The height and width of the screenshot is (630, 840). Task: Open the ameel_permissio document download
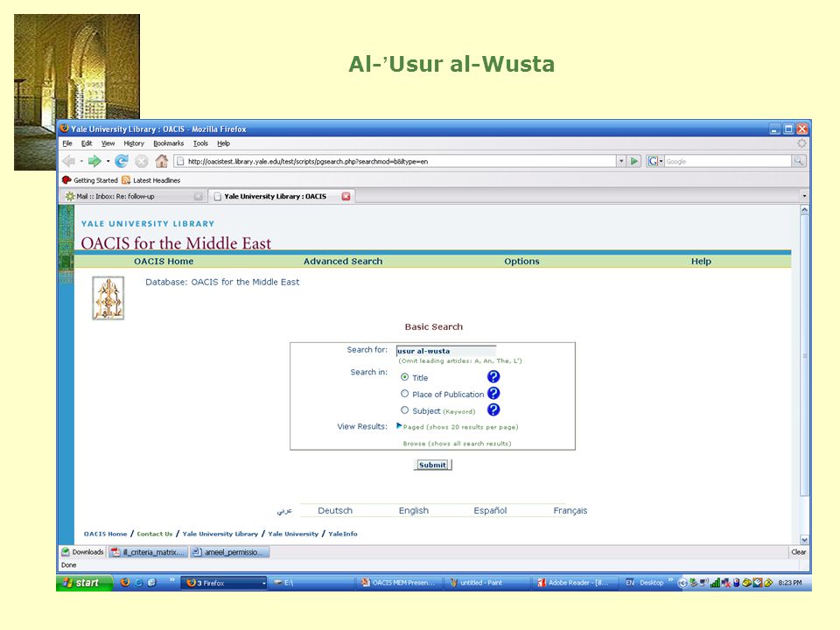(230, 552)
